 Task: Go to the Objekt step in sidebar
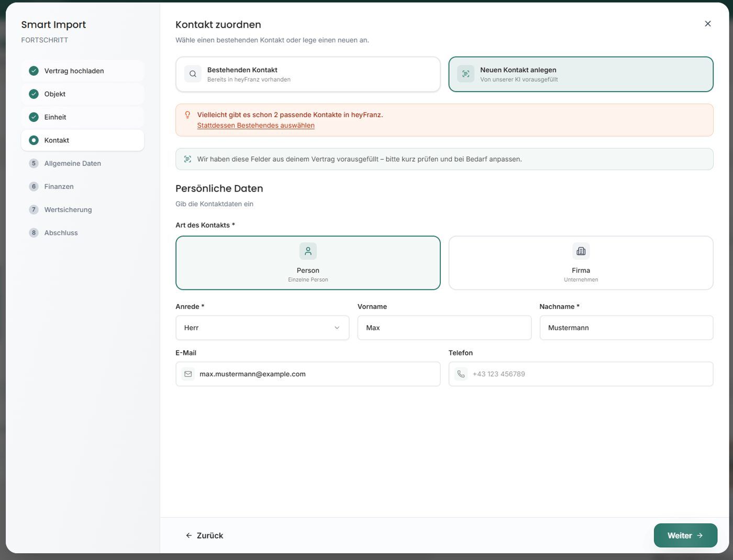point(83,94)
